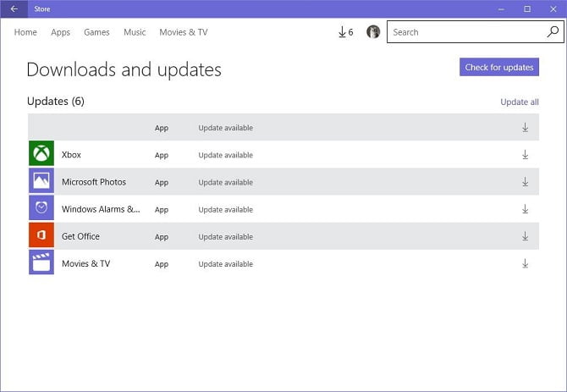Click the Windows Alarms clock icon
Viewport: 567px width, 392px height.
click(x=41, y=207)
